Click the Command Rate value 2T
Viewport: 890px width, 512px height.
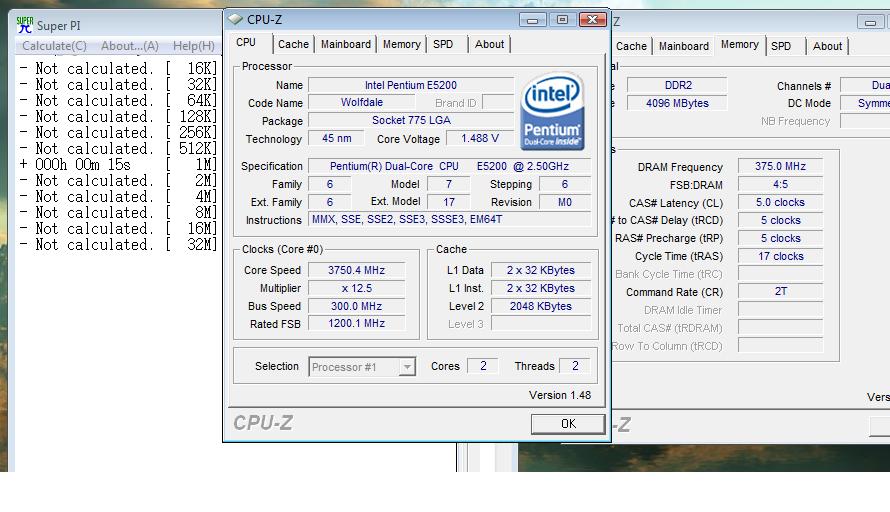point(780,291)
